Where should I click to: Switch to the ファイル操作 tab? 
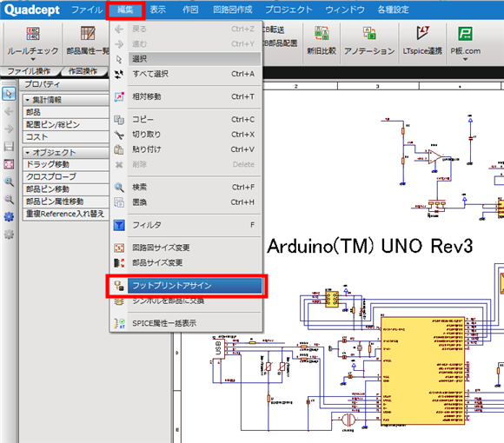tap(29, 71)
